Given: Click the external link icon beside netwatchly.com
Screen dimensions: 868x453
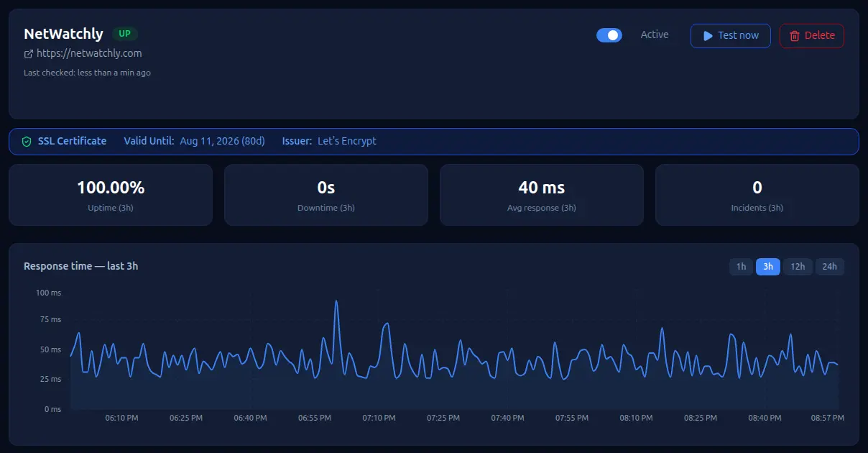Looking at the screenshot, I should (29, 54).
